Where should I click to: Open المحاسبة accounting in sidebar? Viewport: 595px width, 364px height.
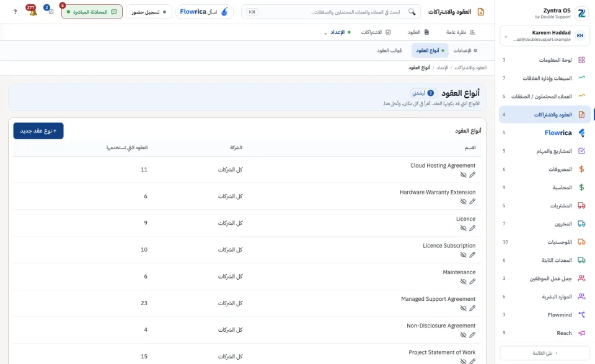click(545, 188)
